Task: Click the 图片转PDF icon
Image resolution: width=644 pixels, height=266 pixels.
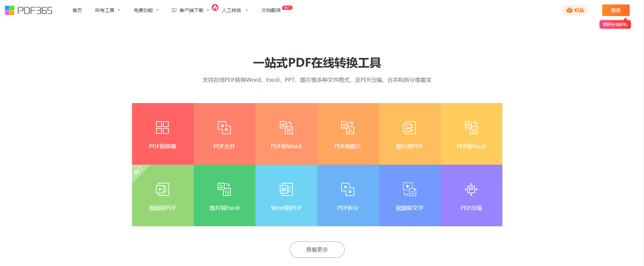Action: [409, 127]
